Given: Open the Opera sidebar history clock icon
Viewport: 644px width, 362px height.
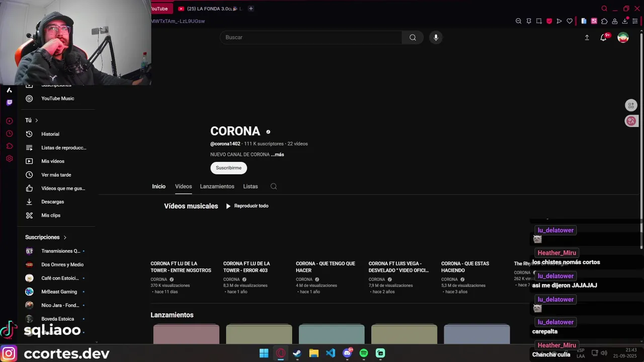Looking at the screenshot, I should (9, 134).
